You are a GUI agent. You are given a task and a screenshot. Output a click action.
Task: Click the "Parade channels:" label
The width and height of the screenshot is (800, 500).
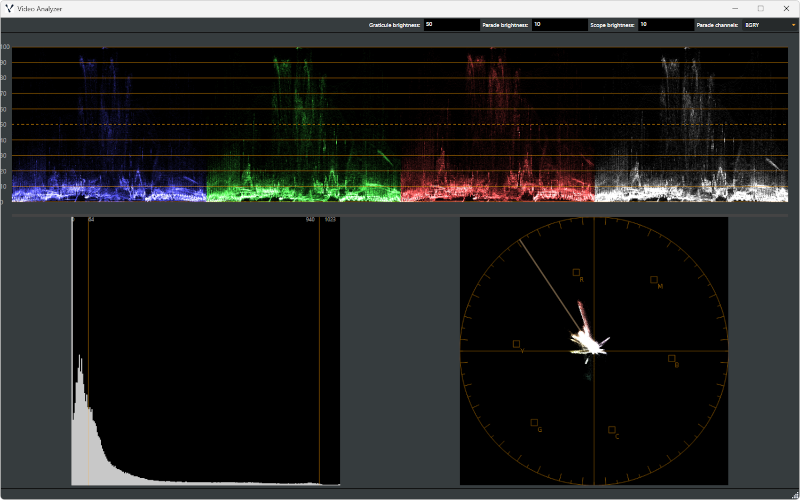pyautogui.click(x=717, y=25)
